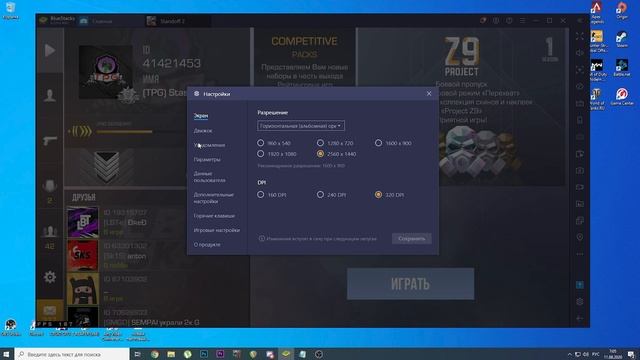Open Standoff 2 settings gear in game menu

pos(50,277)
